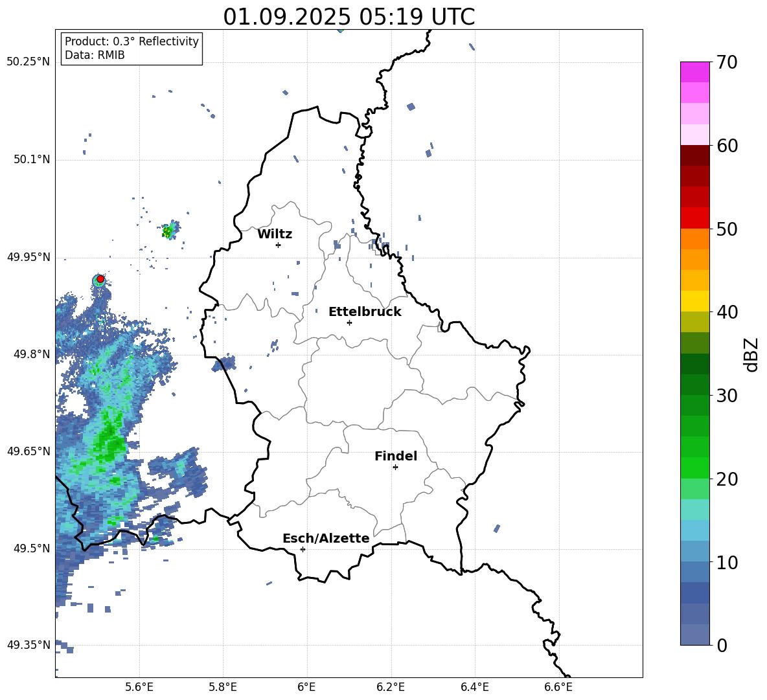This screenshot has height=700, width=767.
Task: Click the cross marker below Ettelbruck
Action: tap(349, 322)
